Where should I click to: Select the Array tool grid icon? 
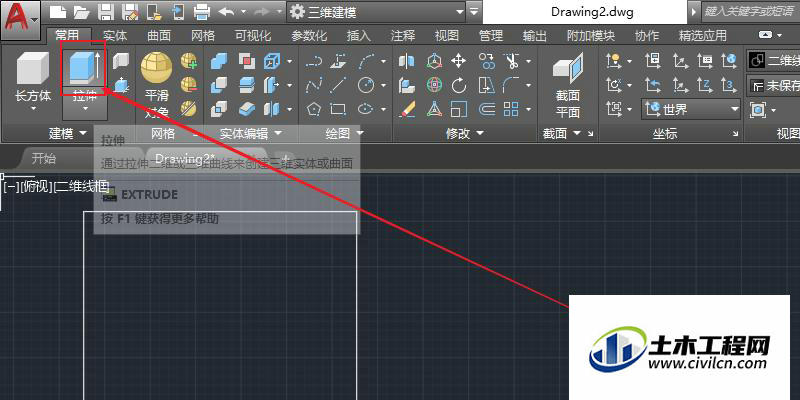click(511, 108)
